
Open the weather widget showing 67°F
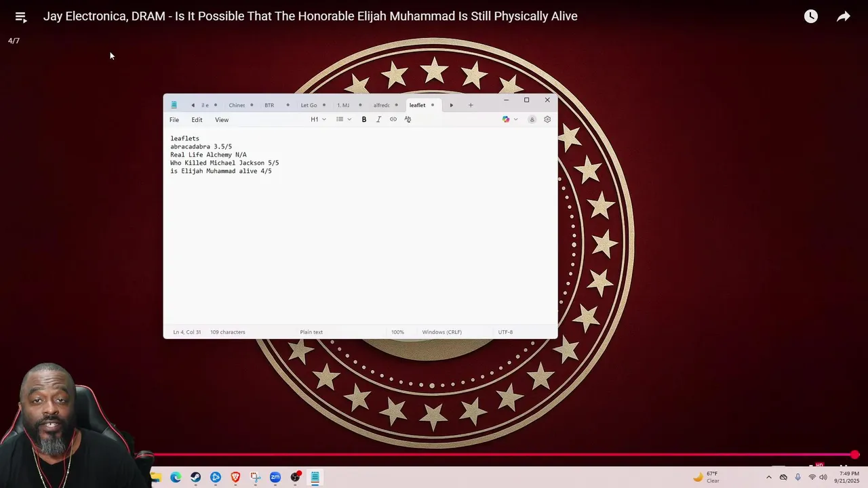[706, 477]
